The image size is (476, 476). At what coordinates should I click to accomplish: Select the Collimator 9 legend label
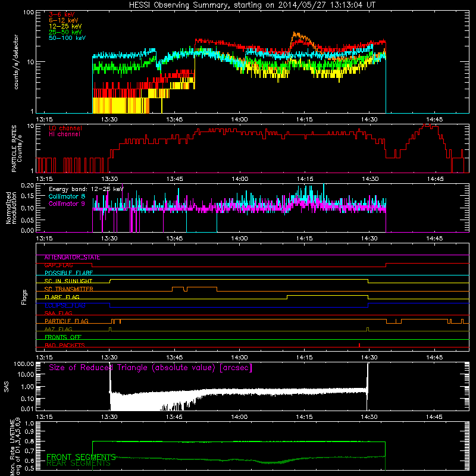tap(67, 203)
